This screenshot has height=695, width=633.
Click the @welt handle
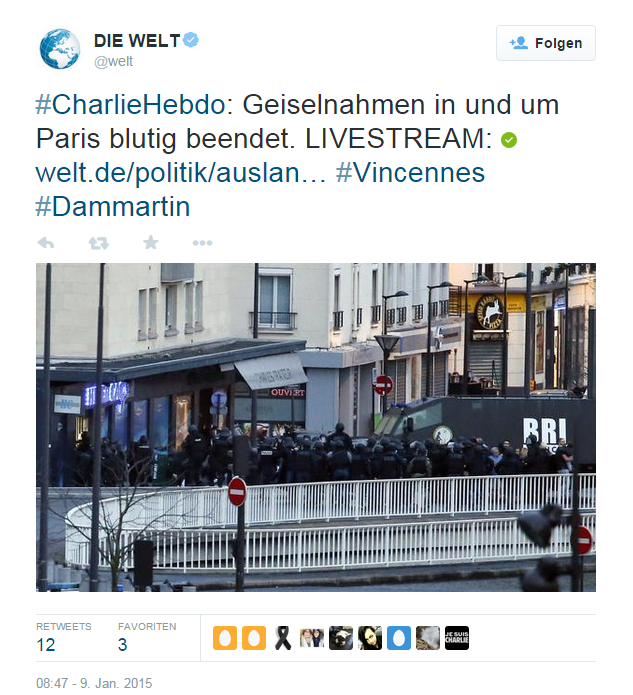(113, 61)
